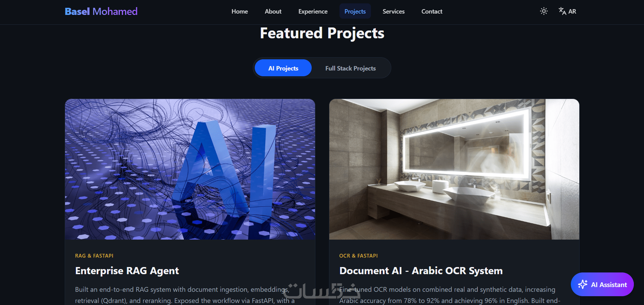The height and width of the screenshot is (305, 644).
Task: Click the sparkle icon in AI Assistant
Action: click(583, 284)
